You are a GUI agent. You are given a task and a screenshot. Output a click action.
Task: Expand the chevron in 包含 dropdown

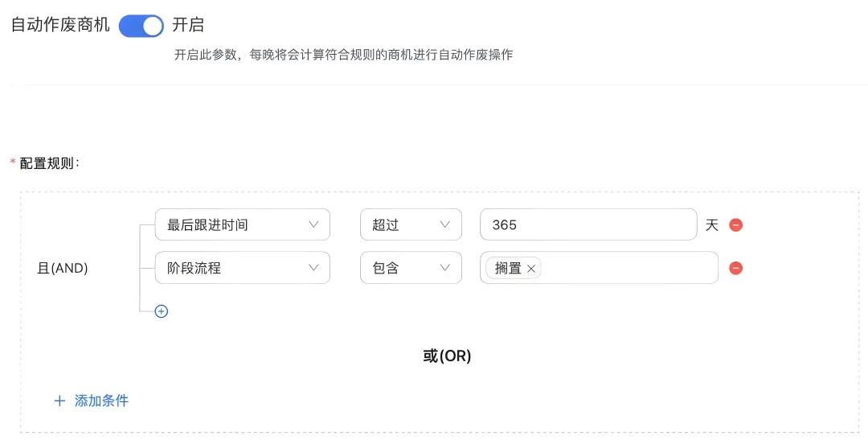point(444,268)
